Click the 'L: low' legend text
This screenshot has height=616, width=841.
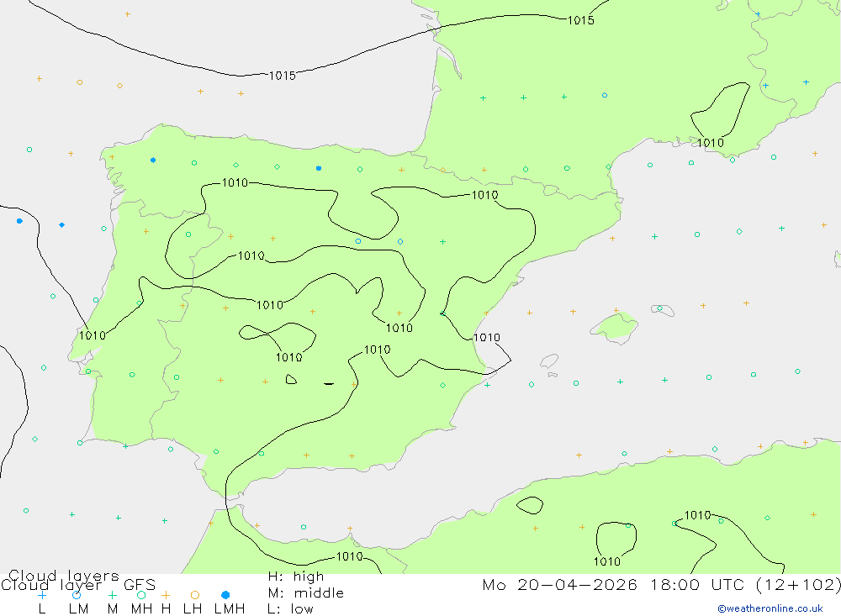click(291, 609)
